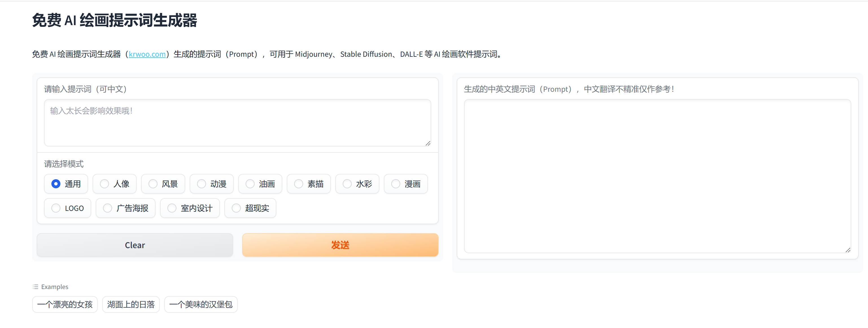
Task: Select the LOGO mode radio button
Action: click(56, 208)
